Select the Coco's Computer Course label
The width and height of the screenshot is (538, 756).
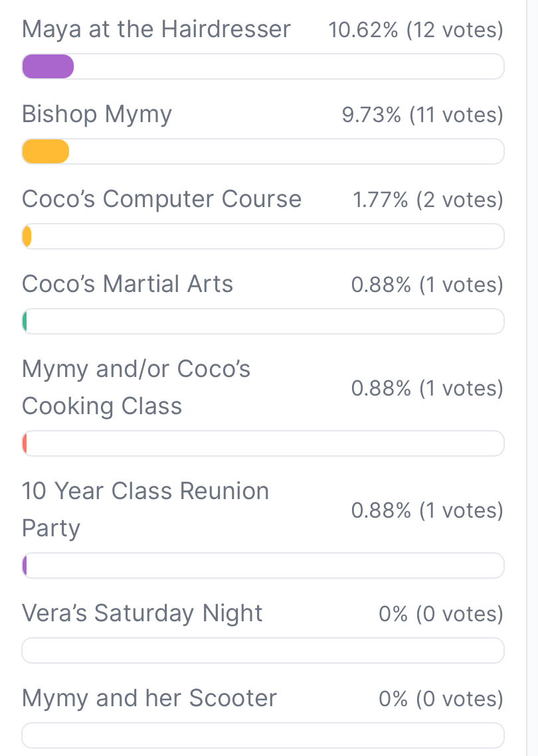161,199
